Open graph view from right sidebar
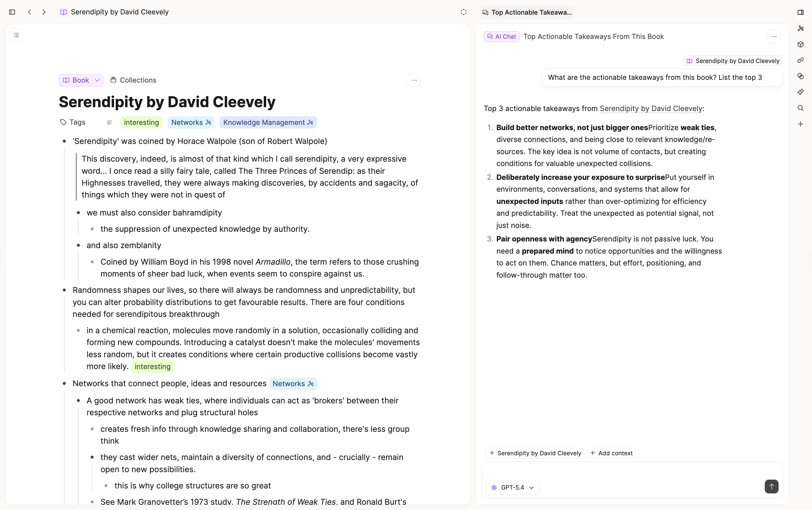812x510 pixels. (800, 28)
